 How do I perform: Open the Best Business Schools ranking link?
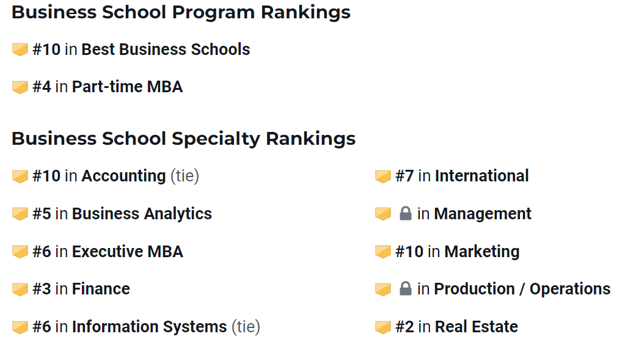[166, 49]
